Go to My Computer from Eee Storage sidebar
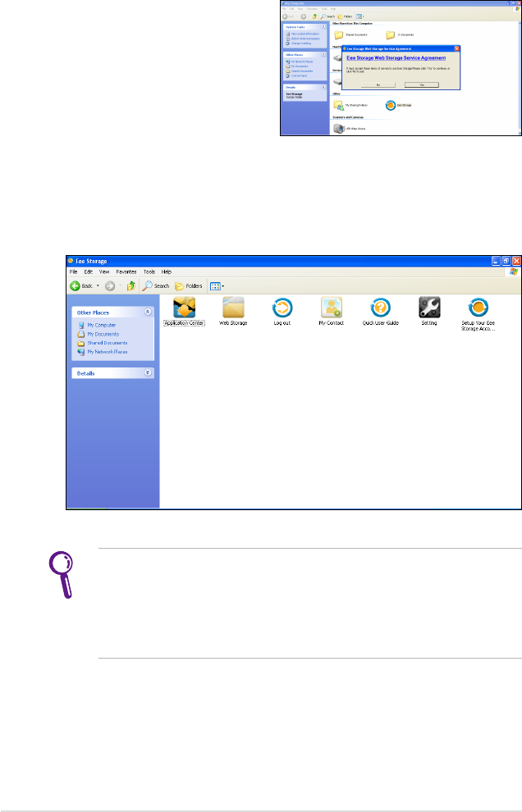The width and height of the screenshot is (522, 812). click(97, 326)
